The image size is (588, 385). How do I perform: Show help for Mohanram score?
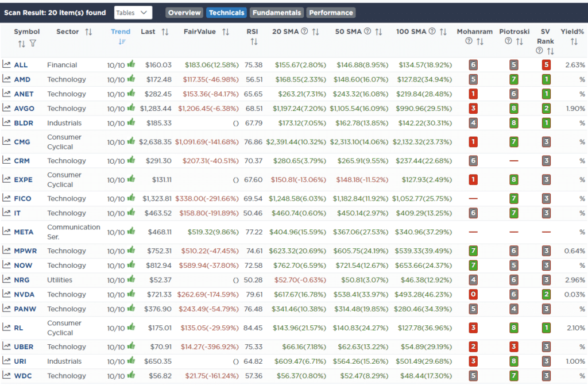pyautogui.click(x=469, y=41)
